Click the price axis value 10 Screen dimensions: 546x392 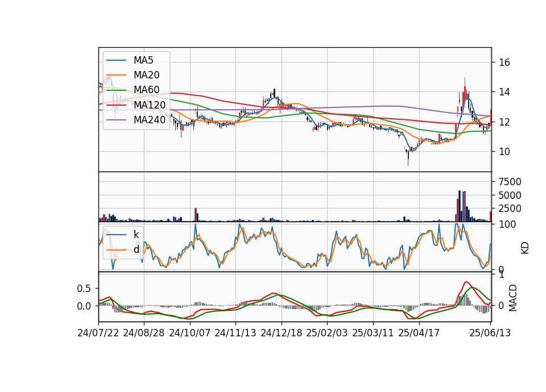(504, 152)
